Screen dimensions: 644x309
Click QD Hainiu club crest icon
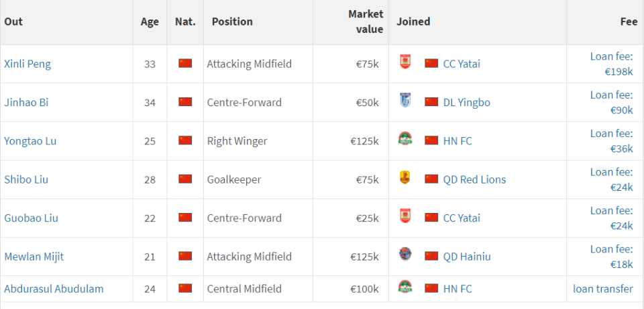point(405,255)
